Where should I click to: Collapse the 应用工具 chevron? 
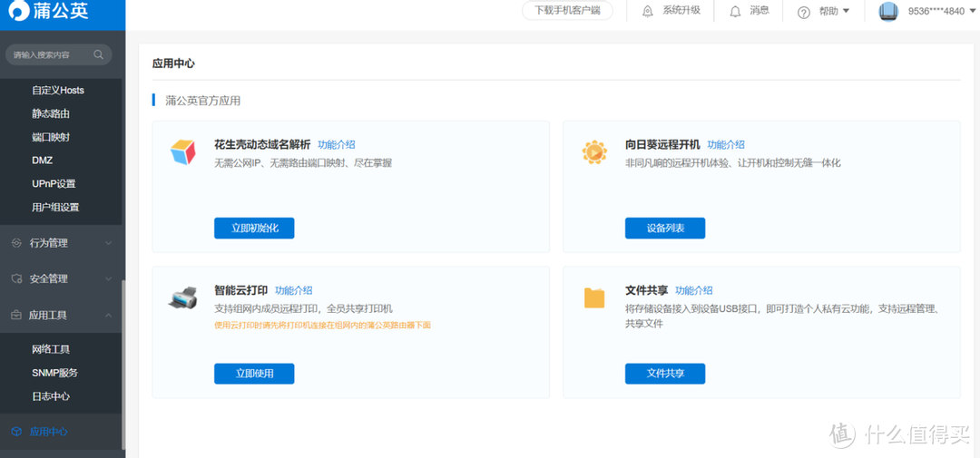point(108,315)
